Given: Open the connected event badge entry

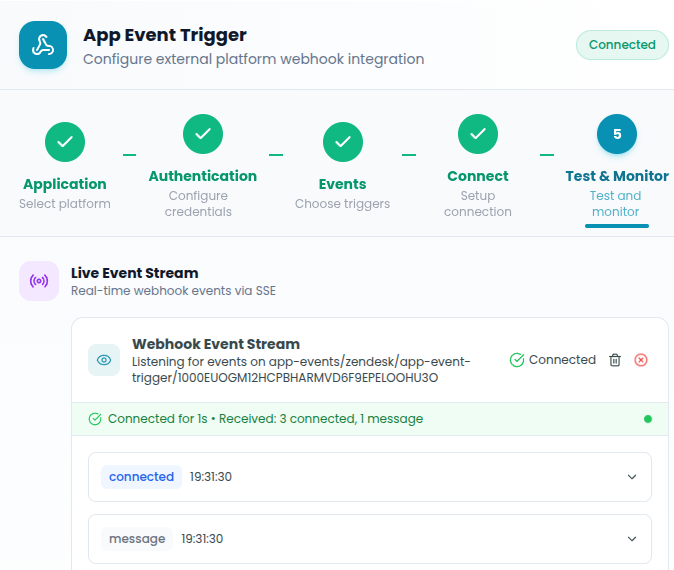Looking at the screenshot, I should coord(141,477).
